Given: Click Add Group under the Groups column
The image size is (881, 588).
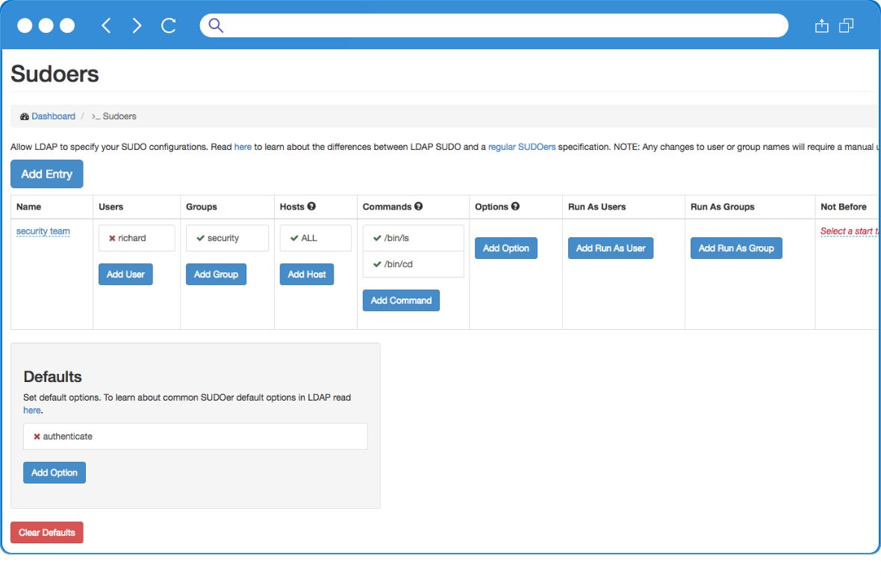Looking at the screenshot, I should pos(216,274).
